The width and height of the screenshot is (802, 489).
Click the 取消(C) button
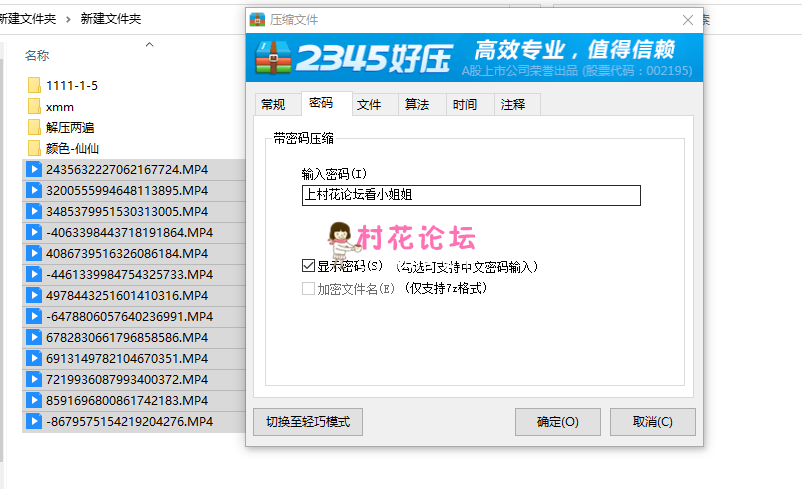[653, 422]
